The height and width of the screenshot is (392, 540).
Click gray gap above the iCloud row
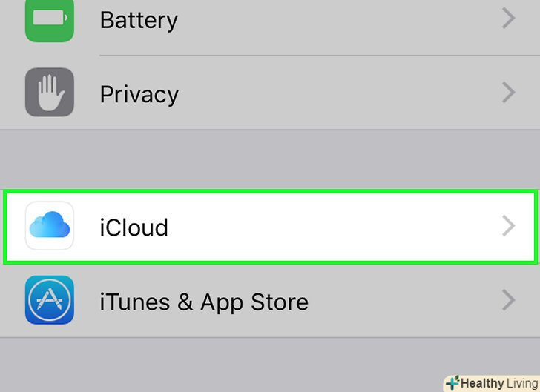(270, 160)
